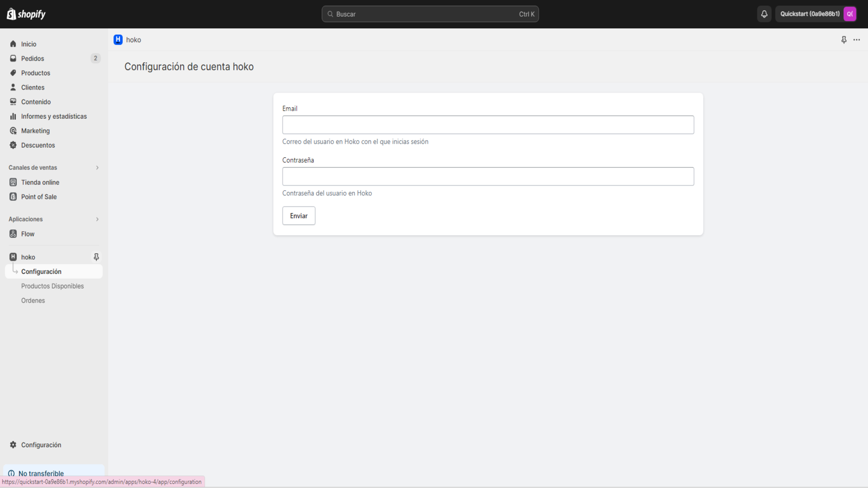Click the Correo del usuario help text

coord(355,142)
